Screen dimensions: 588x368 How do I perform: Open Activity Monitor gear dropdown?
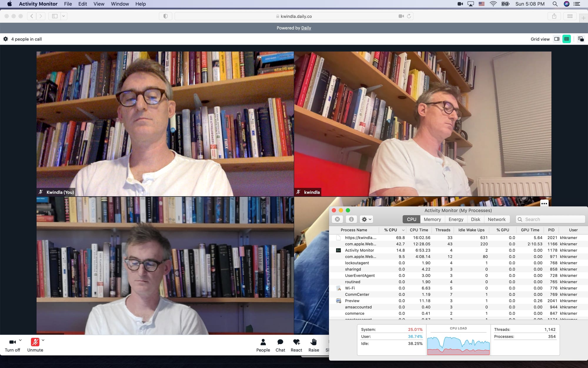366,219
